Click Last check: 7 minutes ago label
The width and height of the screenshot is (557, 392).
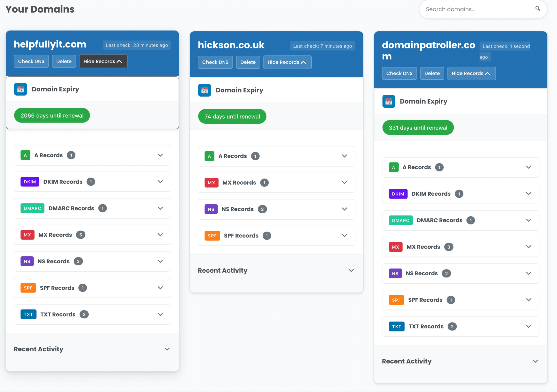pos(322,46)
